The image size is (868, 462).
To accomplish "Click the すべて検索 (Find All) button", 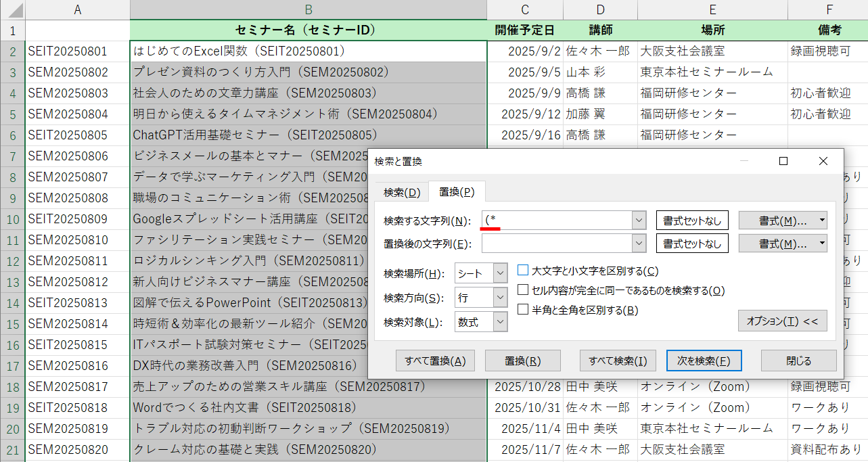I will [616, 361].
